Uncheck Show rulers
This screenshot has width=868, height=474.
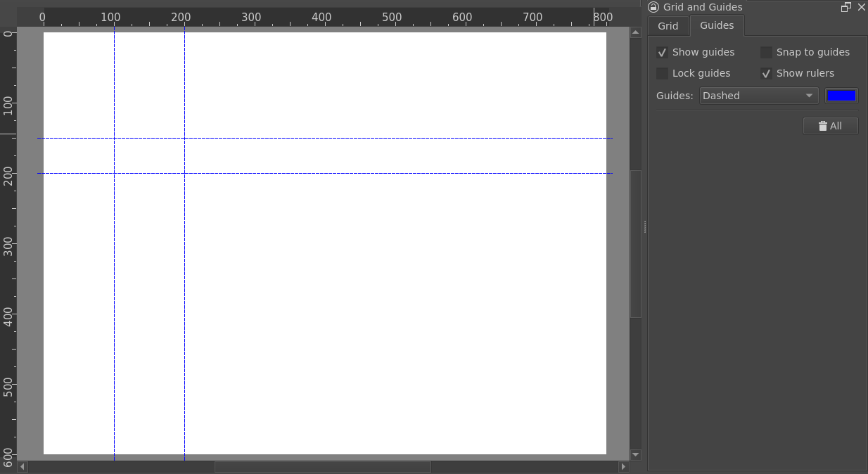(x=766, y=74)
